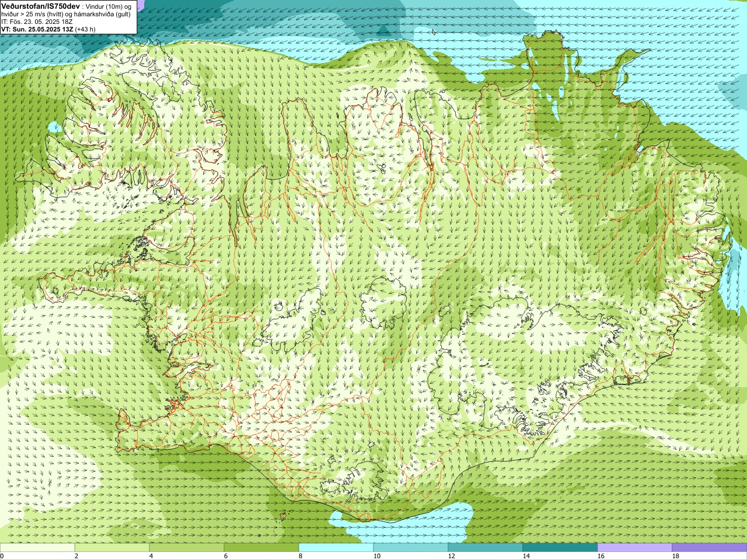The height and width of the screenshot is (560, 747).
Task: Click the legend label '12'
Action: pyautogui.click(x=451, y=556)
